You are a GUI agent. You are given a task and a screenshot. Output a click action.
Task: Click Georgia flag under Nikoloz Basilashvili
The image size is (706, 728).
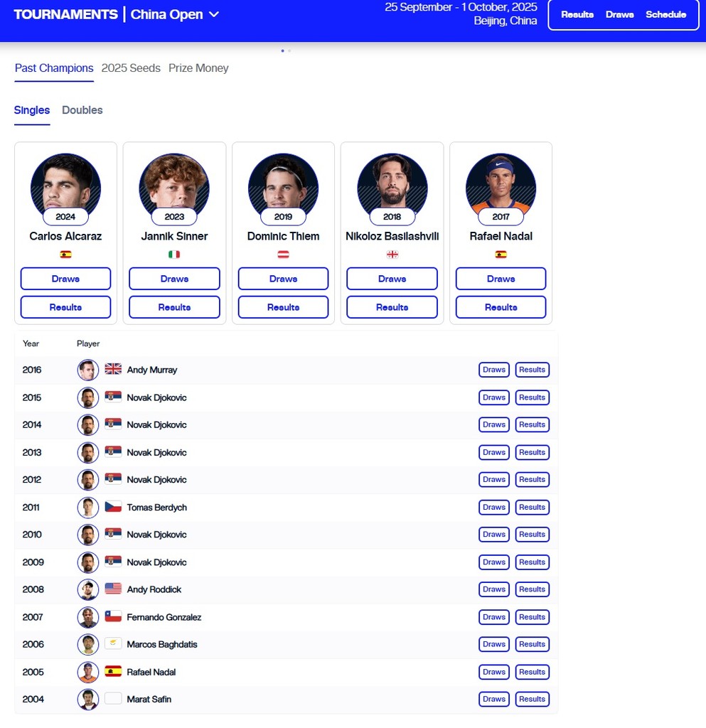pyautogui.click(x=392, y=255)
